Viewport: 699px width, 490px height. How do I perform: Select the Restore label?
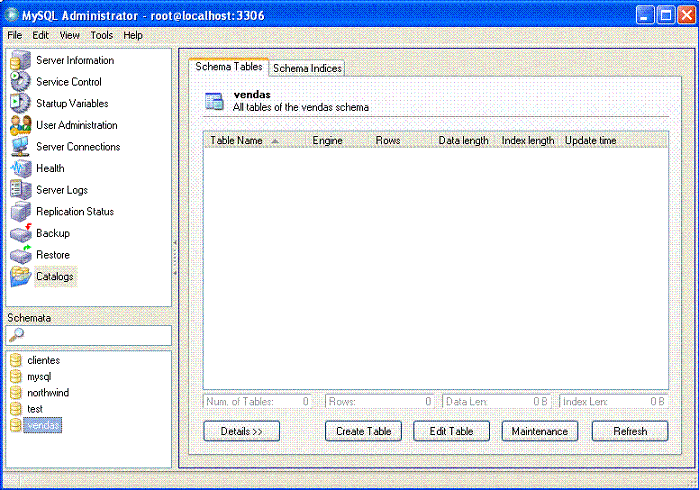click(x=53, y=255)
